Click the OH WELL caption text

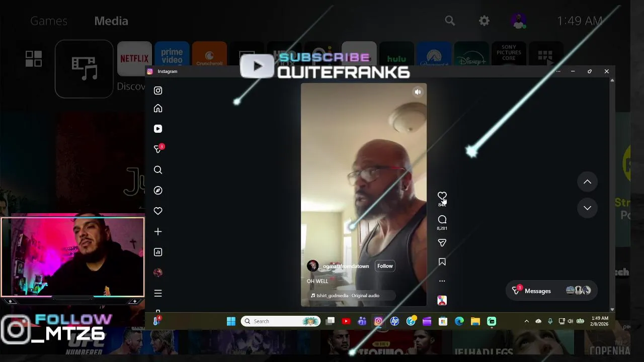(317, 281)
